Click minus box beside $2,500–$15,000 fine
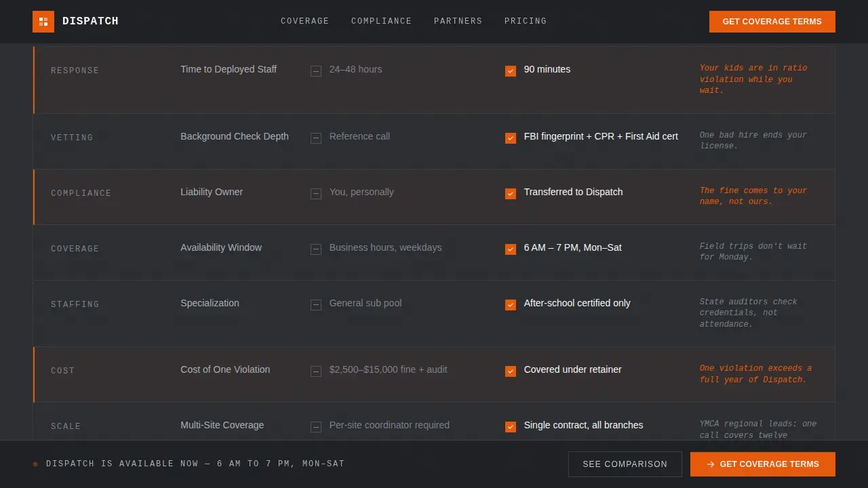 pyautogui.click(x=316, y=371)
